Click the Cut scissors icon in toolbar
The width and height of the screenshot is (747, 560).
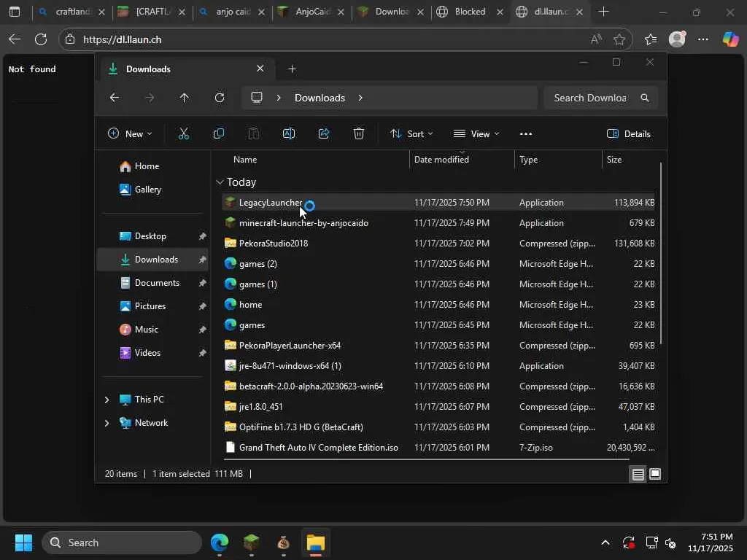[x=183, y=133]
